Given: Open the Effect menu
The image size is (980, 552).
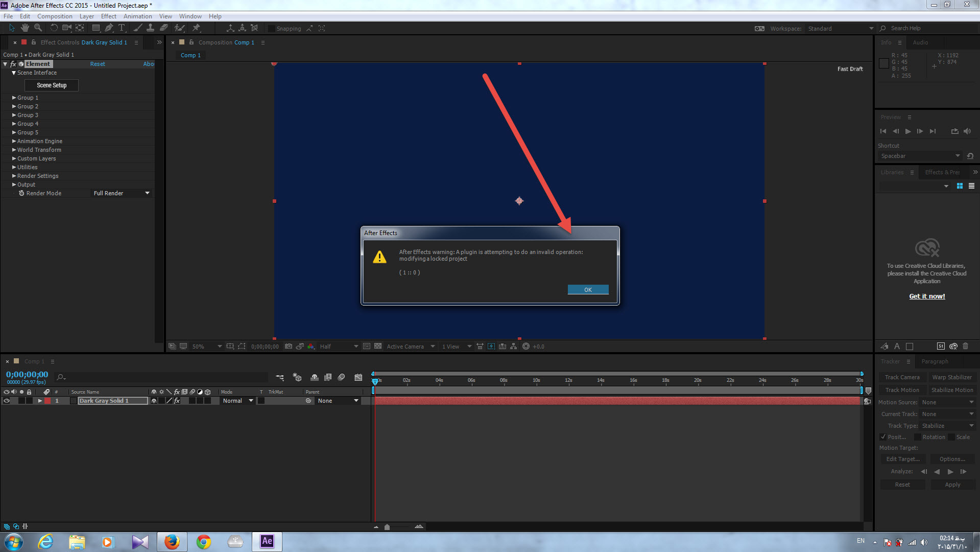Looking at the screenshot, I should 109,16.
